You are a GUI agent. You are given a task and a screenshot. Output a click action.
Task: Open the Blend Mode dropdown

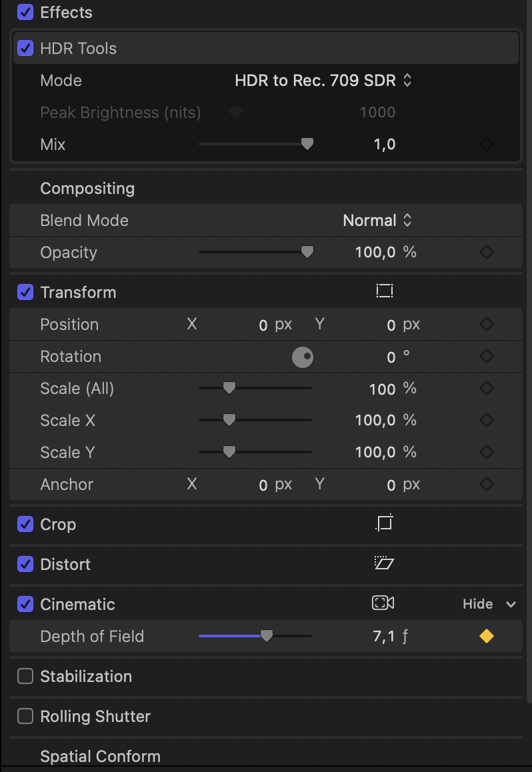378,221
